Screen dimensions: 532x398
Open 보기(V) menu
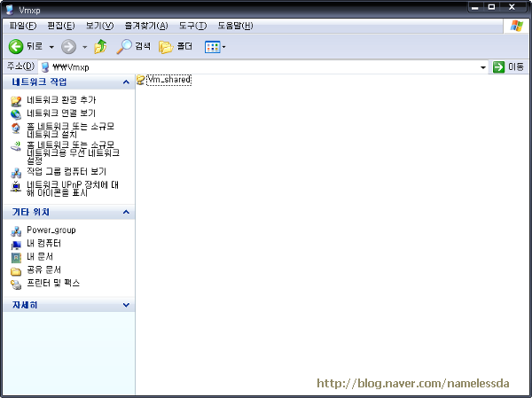[99, 26]
